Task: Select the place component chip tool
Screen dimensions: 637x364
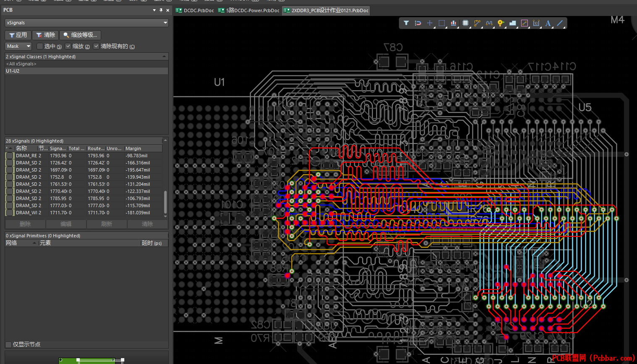Action: coord(465,23)
